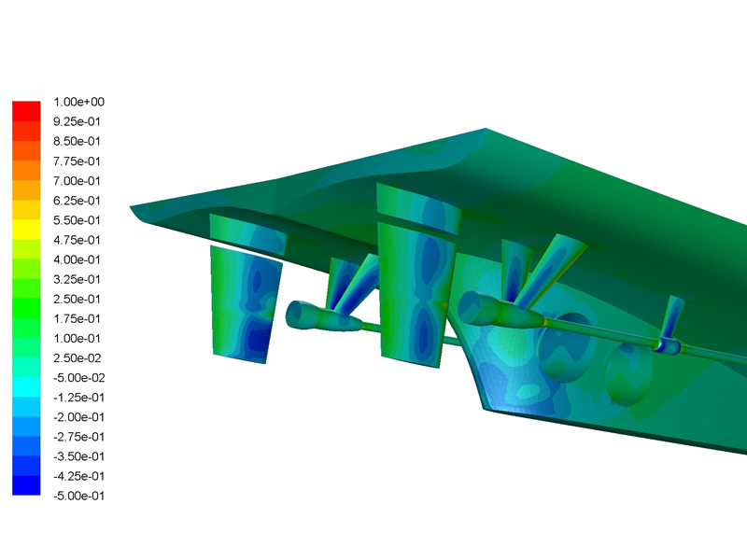Click the 2.50e-02 legend value

click(x=77, y=358)
